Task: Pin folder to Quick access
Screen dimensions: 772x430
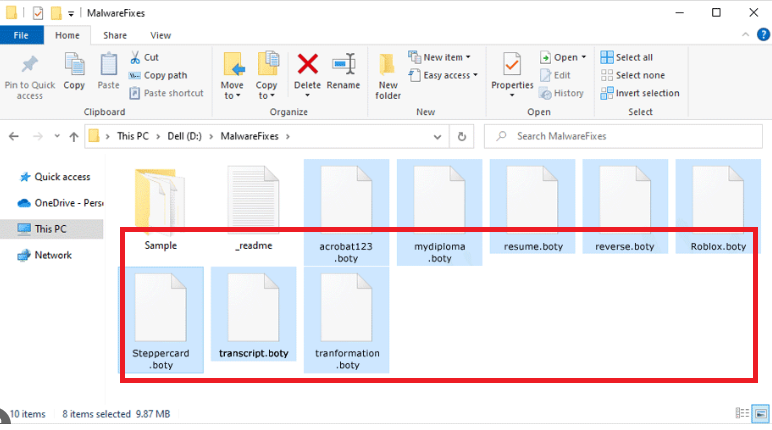Action: (30, 77)
